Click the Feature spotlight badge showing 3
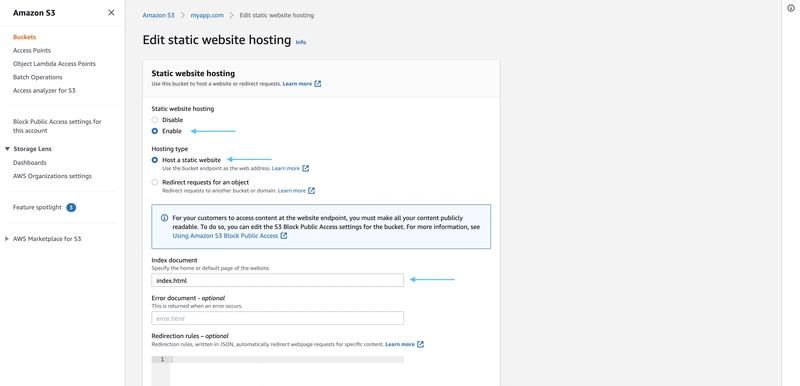This screenshot has height=386, width=800. point(71,208)
